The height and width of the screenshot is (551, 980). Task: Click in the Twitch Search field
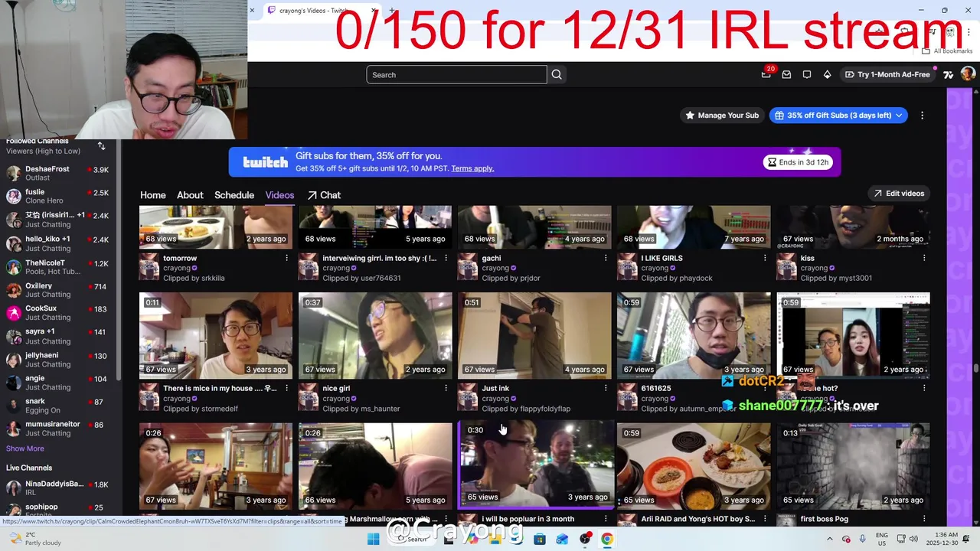click(456, 75)
